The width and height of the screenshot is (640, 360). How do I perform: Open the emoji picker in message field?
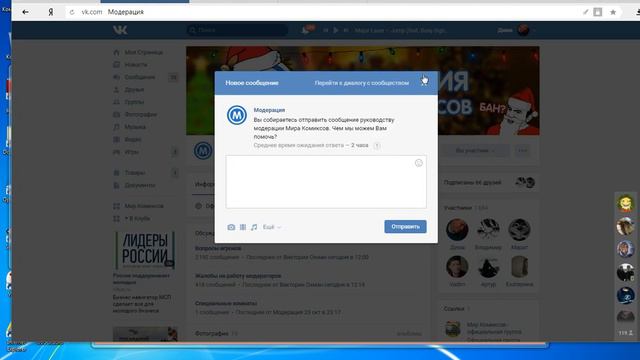click(418, 163)
